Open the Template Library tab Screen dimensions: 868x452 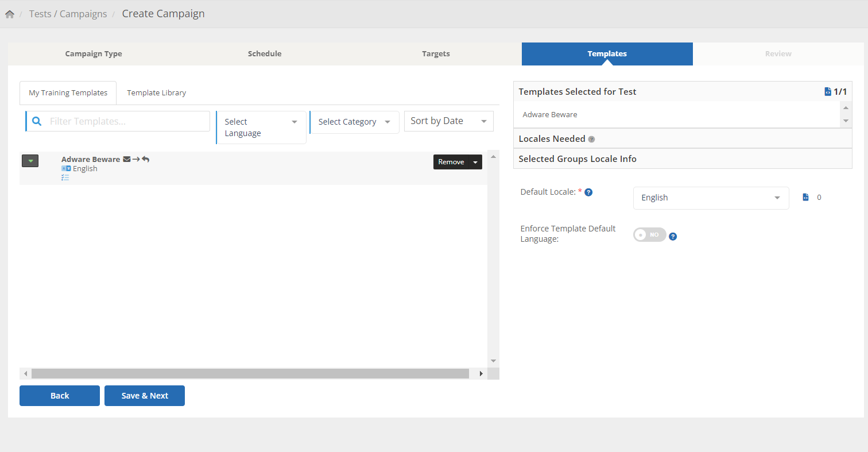(x=157, y=92)
